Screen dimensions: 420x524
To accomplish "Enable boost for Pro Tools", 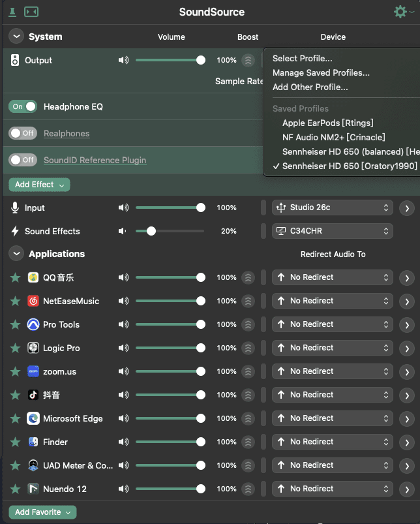I will coord(248,324).
